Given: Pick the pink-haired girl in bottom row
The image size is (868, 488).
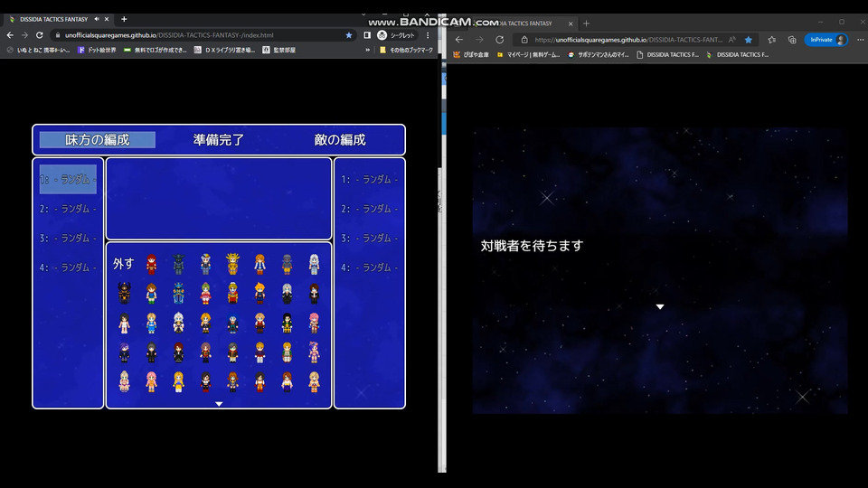Looking at the screenshot, I should pyautogui.click(x=151, y=381).
